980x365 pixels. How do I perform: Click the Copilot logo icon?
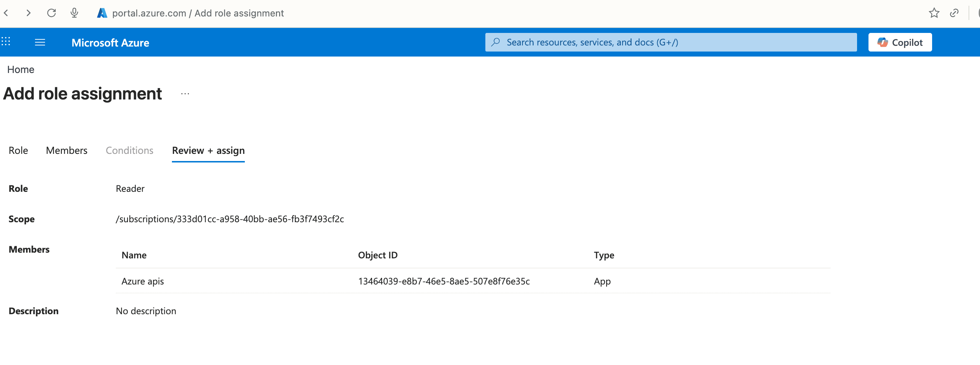tap(882, 42)
